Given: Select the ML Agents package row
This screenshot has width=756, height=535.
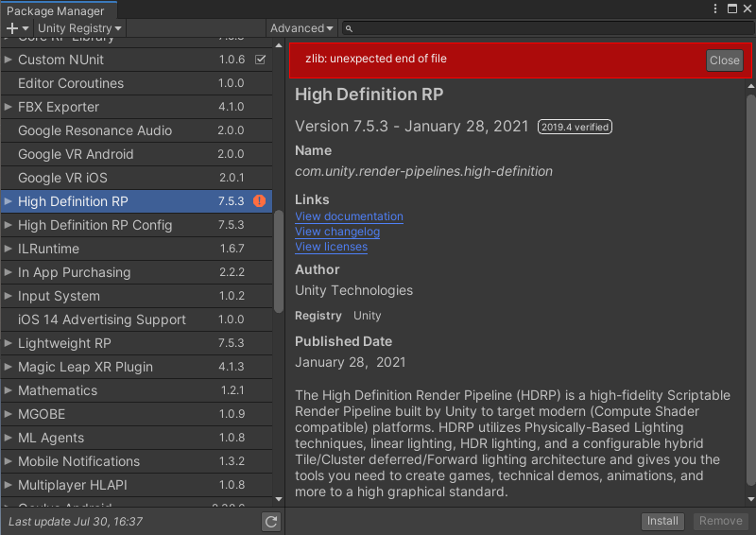Looking at the screenshot, I should pyautogui.click(x=136, y=438).
